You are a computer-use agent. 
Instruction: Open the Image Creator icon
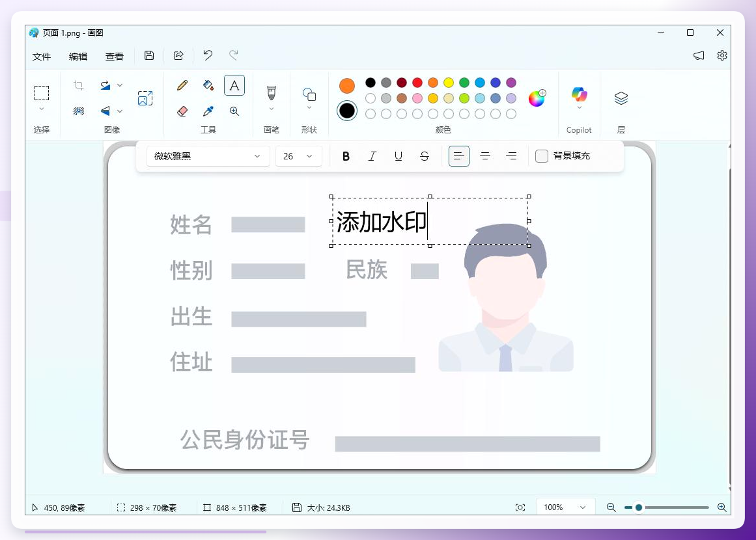click(145, 98)
